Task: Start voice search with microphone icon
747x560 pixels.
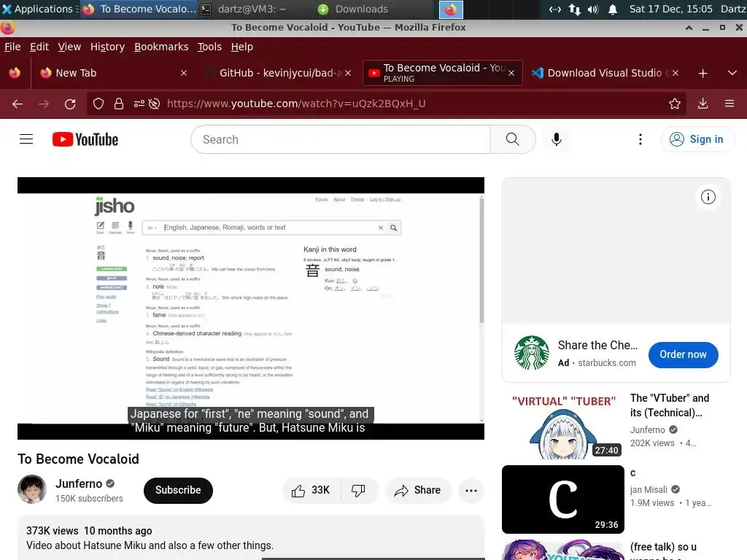Action: point(556,139)
